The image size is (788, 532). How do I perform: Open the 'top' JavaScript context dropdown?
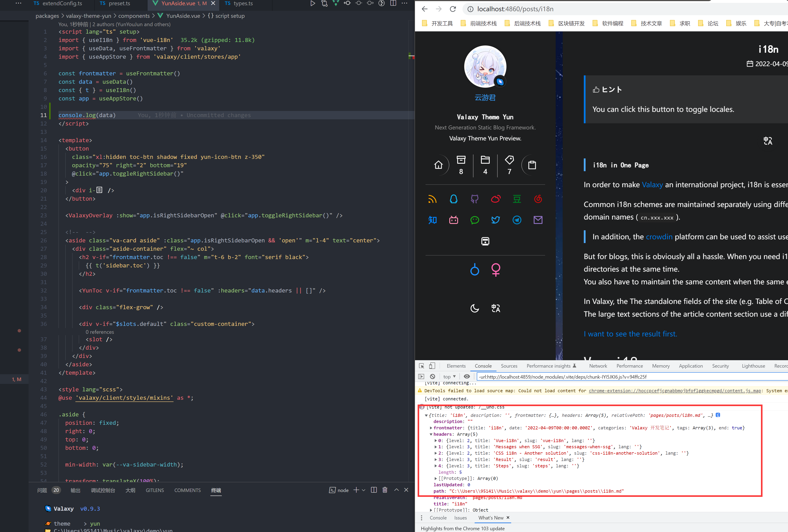[449, 376]
